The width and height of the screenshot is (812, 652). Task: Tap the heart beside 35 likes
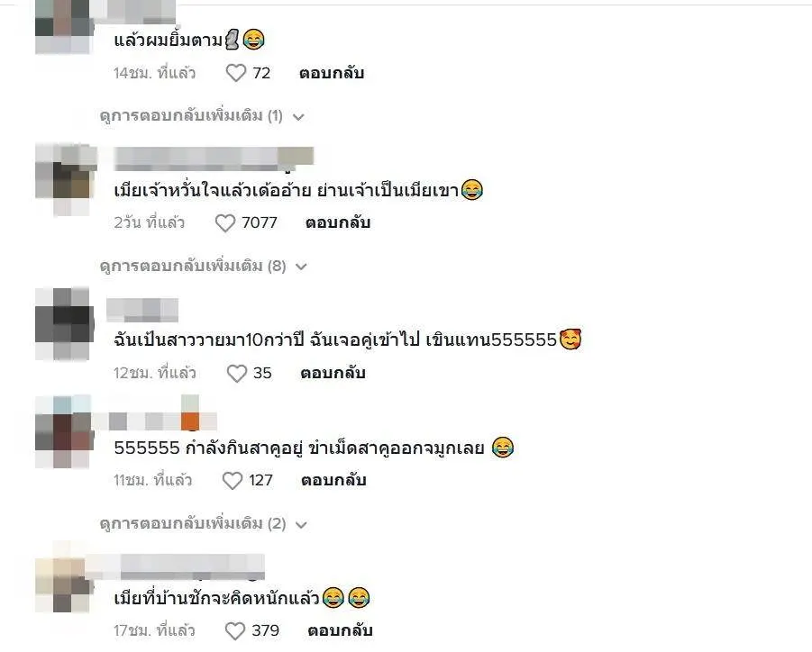(x=237, y=373)
